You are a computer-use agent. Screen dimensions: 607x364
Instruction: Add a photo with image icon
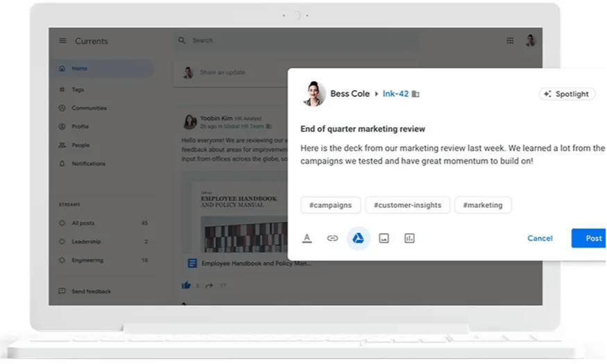tap(384, 239)
